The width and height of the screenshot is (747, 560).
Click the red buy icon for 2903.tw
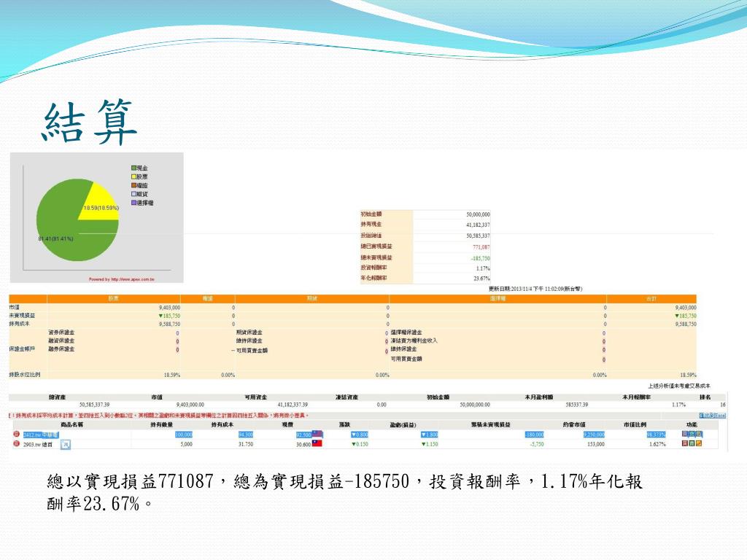(684, 443)
